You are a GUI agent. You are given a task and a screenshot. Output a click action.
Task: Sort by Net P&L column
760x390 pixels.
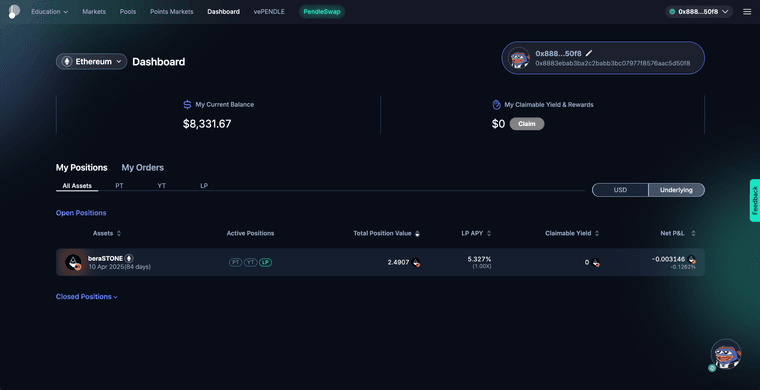pos(693,234)
